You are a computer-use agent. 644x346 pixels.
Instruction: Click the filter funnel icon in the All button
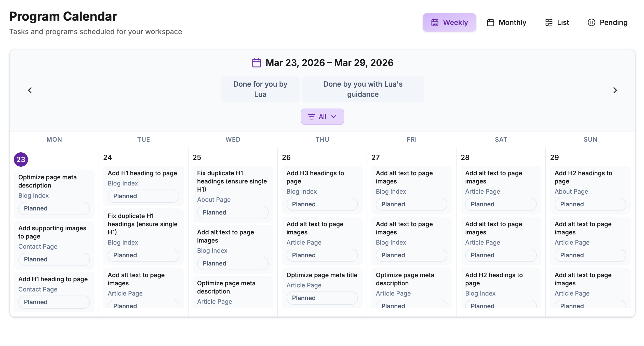click(311, 116)
